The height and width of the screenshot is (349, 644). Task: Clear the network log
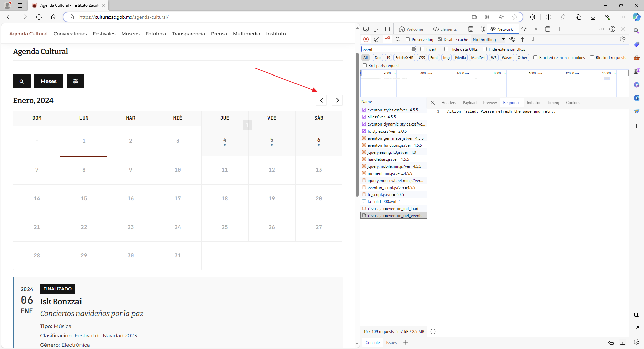pos(377,39)
